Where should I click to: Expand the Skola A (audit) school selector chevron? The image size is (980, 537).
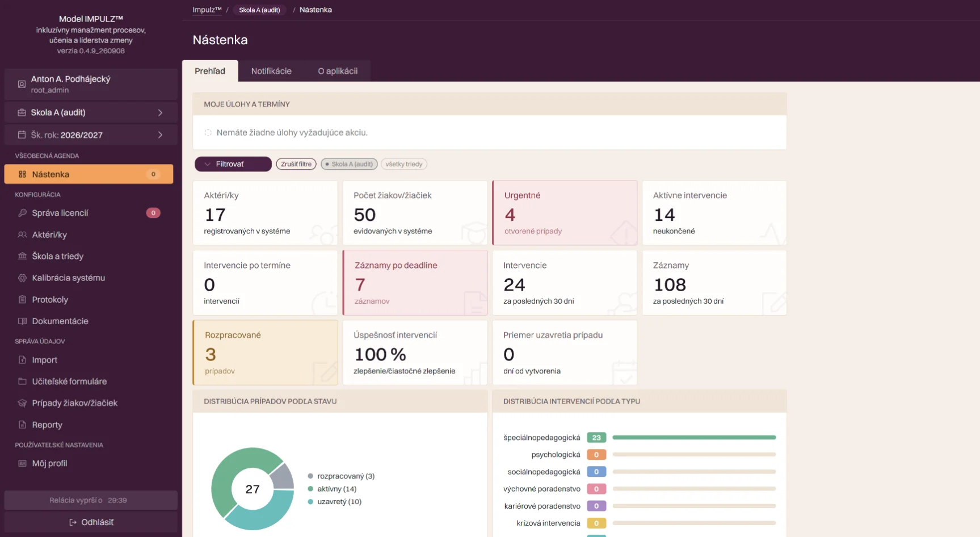pyautogui.click(x=160, y=112)
